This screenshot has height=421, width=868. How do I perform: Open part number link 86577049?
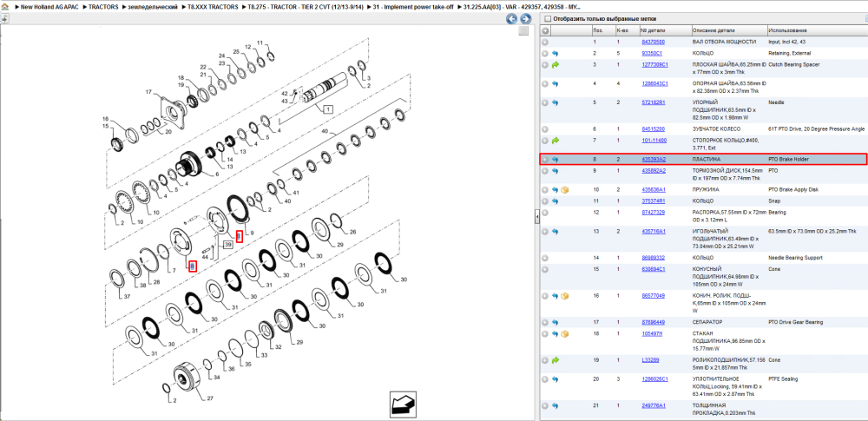click(654, 296)
